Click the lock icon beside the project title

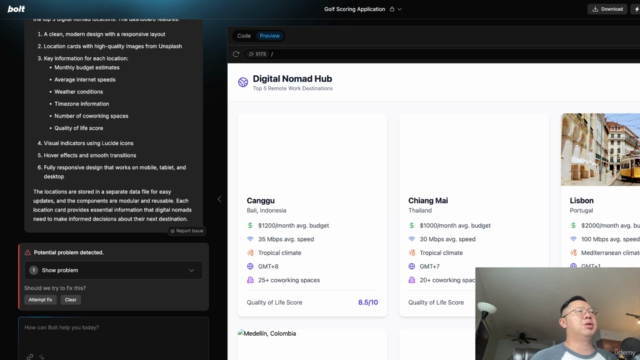(392, 9)
